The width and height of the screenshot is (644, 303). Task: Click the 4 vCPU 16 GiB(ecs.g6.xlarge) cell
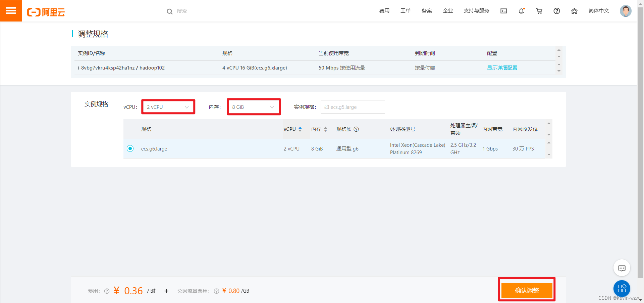click(255, 68)
